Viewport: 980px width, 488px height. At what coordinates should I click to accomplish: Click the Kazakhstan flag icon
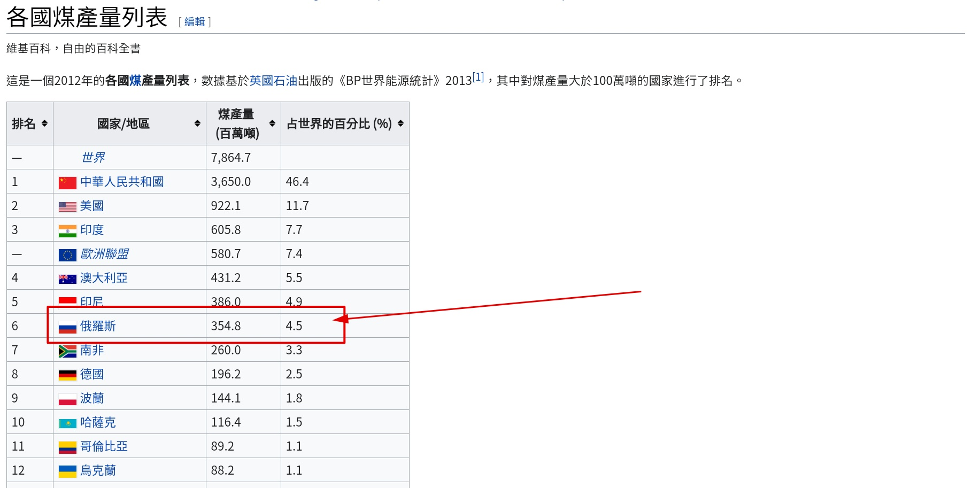point(67,423)
